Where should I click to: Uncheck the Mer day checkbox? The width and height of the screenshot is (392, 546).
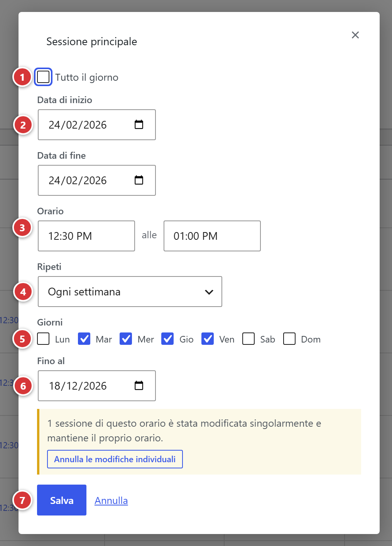point(126,339)
